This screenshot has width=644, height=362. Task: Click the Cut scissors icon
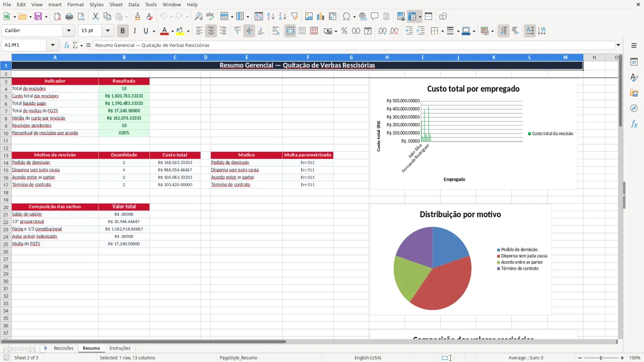[96, 17]
